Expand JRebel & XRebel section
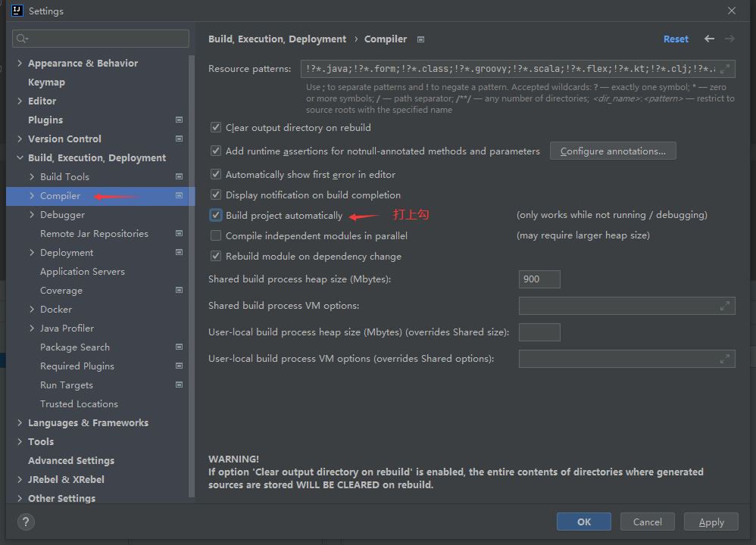The width and height of the screenshot is (756, 545). point(20,479)
